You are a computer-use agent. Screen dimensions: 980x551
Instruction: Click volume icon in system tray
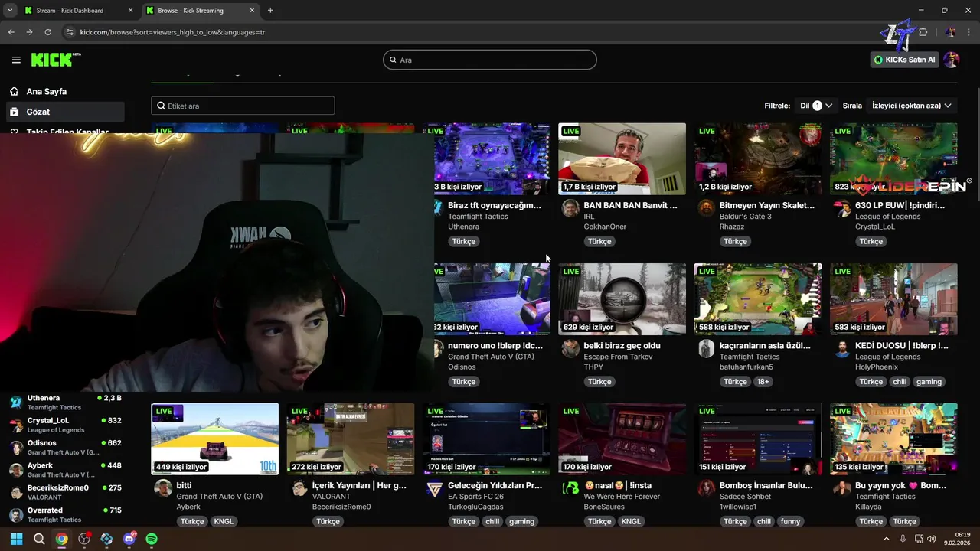[932, 539]
